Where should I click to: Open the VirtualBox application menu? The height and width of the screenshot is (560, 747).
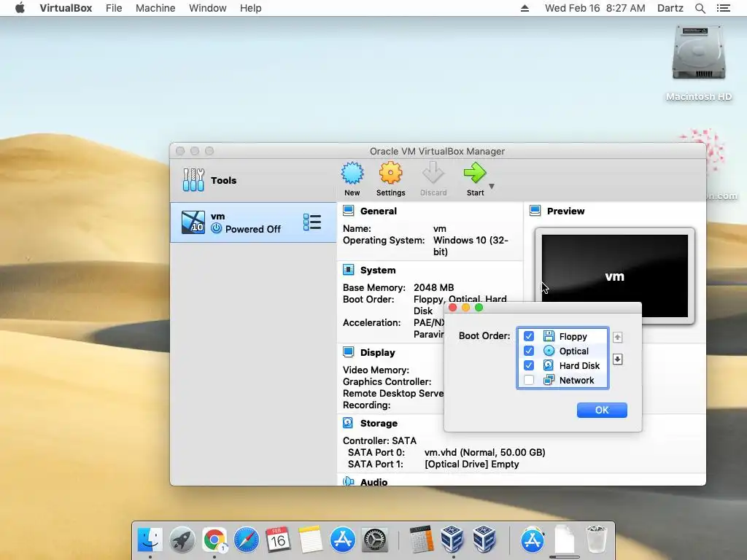[x=66, y=8]
